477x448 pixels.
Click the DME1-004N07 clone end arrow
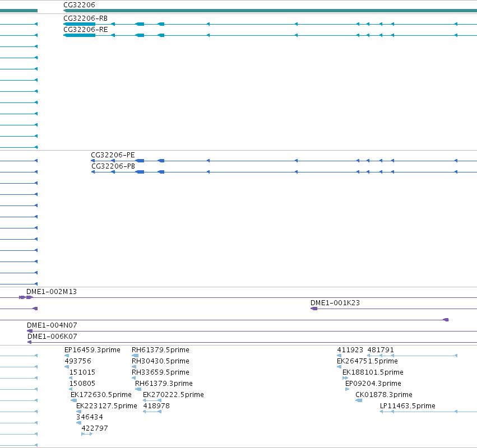pos(30,331)
